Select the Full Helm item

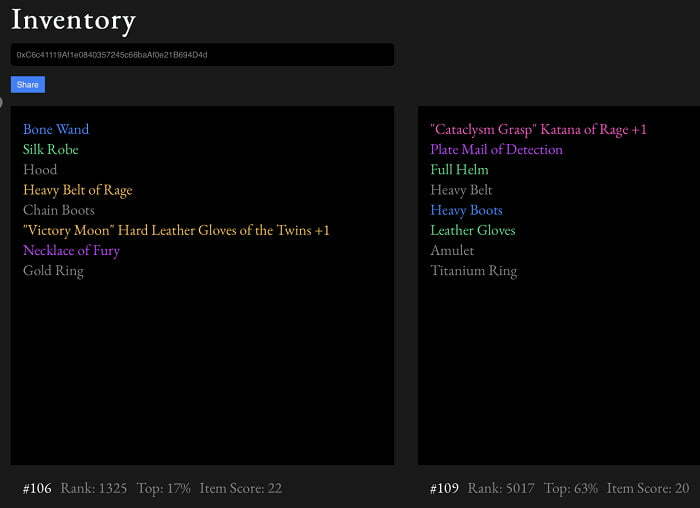coord(459,170)
